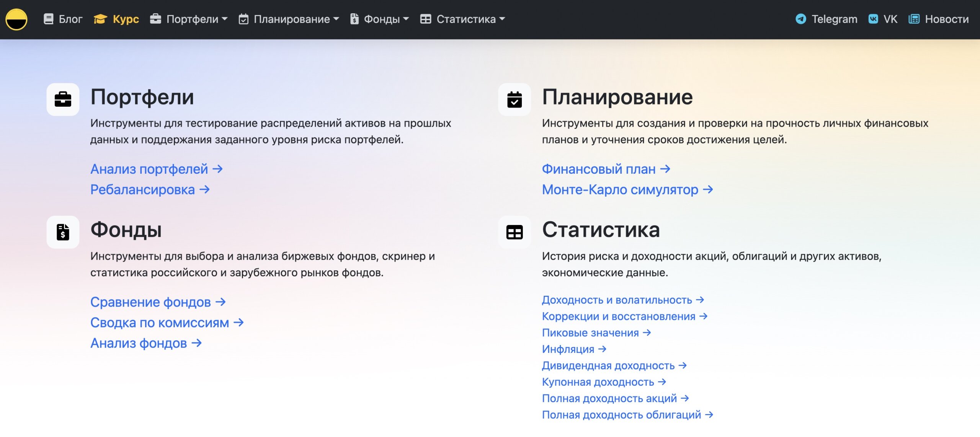
Task: Open the Курс page
Action: pyautogui.click(x=116, y=19)
